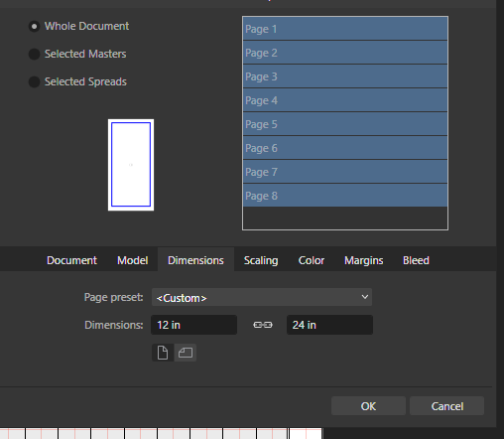
Task: Go to the Margins tab
Action: [364, 260]
